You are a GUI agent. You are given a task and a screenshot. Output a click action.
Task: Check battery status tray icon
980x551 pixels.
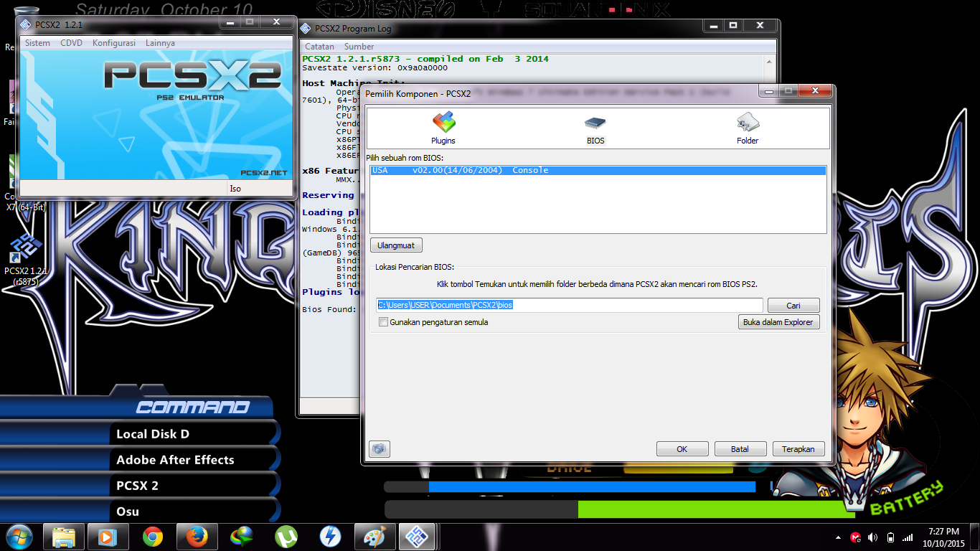point(890,537)
